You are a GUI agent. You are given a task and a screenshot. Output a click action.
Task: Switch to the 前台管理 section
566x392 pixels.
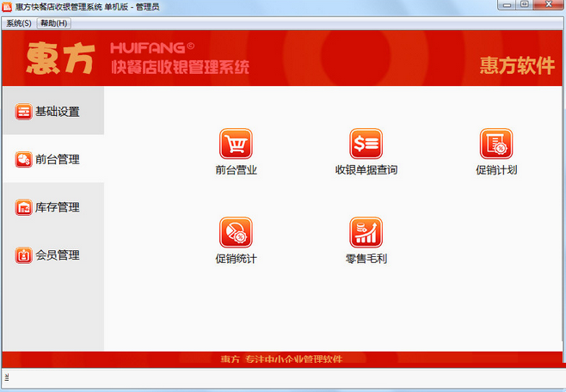tap(53, 159)
